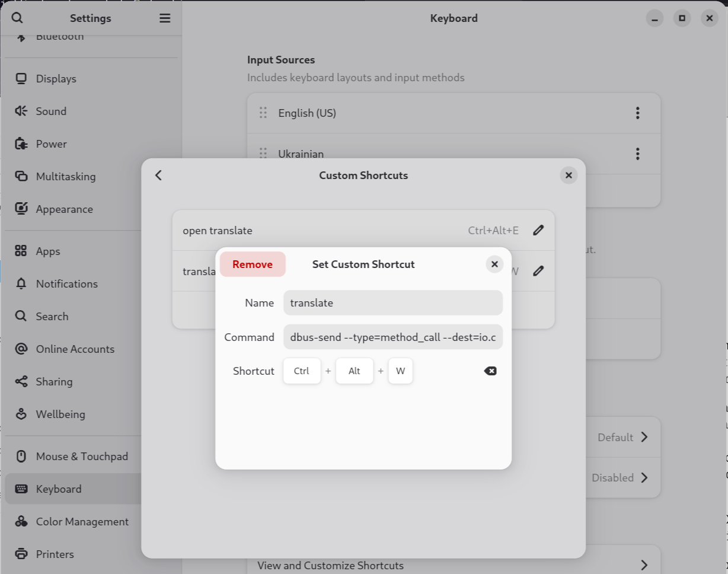Clear the shortcut with the backspace icon
728x574 pixels.
pos(490,371)
